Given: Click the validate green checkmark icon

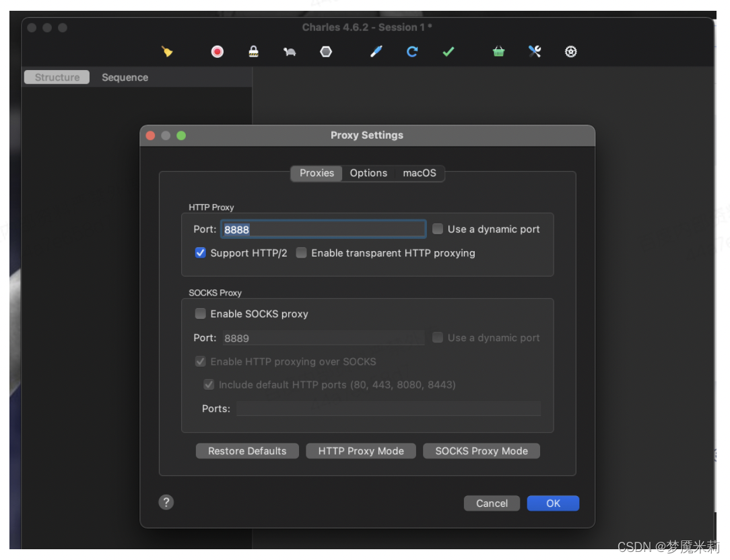Looking at the screenshot, I should pos(449,52).
